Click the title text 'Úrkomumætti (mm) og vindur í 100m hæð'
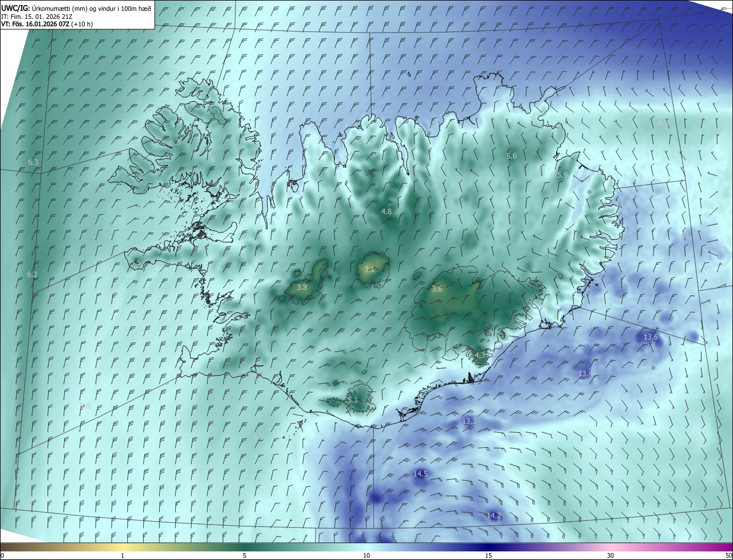733x560 pixels. [x=92, y=8]
